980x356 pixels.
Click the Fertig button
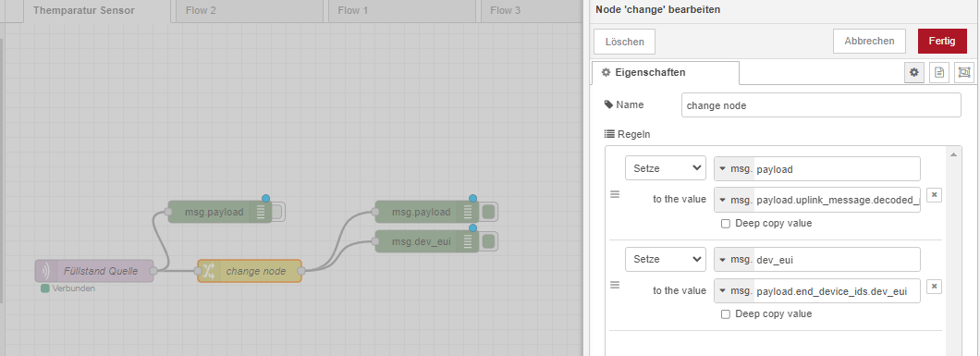(x=942, y=42)
